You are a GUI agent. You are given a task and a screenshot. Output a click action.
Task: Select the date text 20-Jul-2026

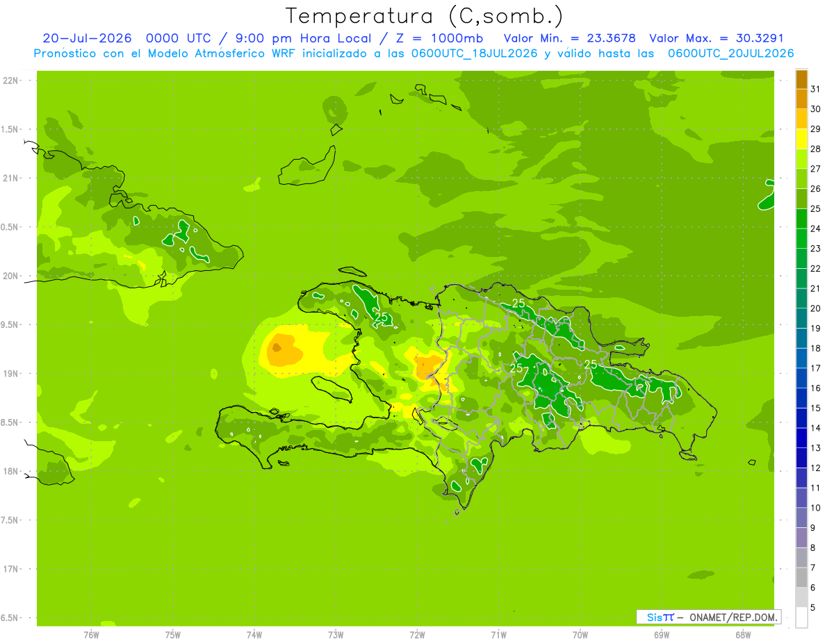coord(88,38)
